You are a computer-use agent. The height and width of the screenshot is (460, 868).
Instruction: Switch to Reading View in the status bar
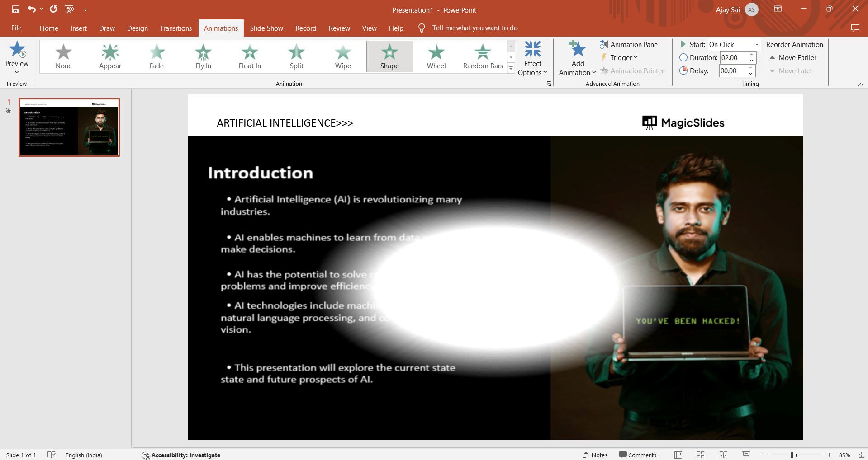(x=723, y=455)
